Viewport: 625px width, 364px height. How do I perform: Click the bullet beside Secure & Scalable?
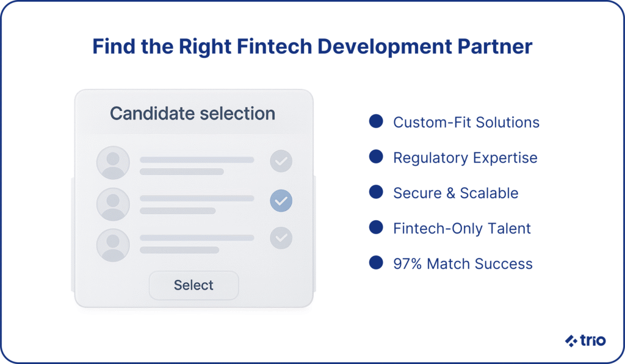tap(376, 191)
